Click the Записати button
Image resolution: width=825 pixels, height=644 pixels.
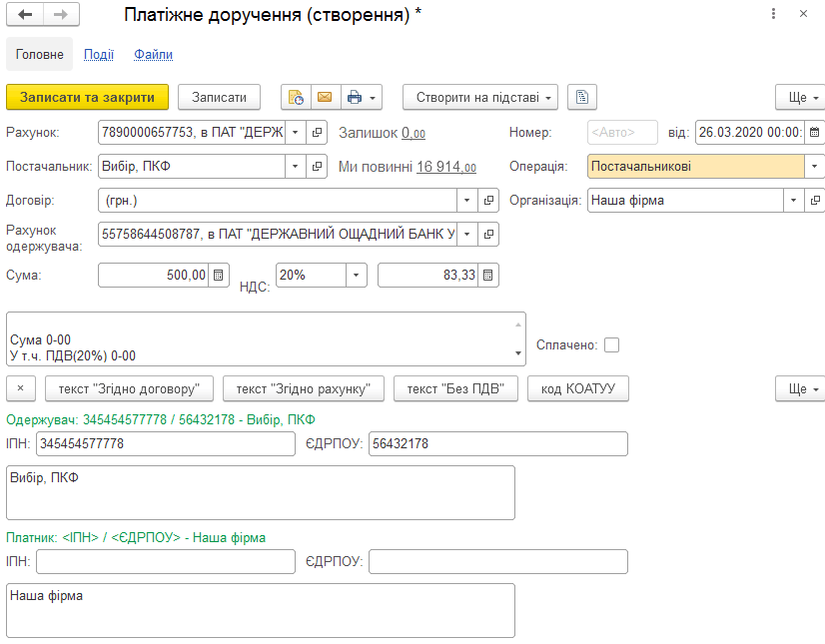(219, 97)
